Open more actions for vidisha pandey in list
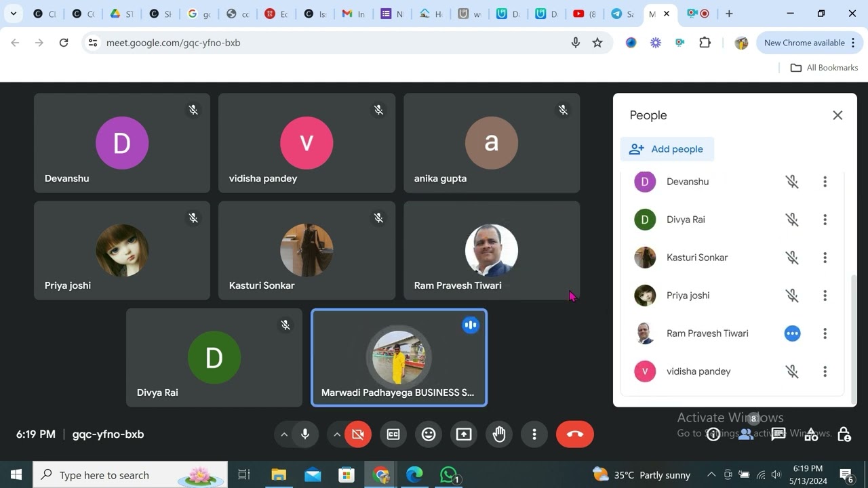Image resolution: width=868 pixels, height=488 pixels. tap(825, 371)
